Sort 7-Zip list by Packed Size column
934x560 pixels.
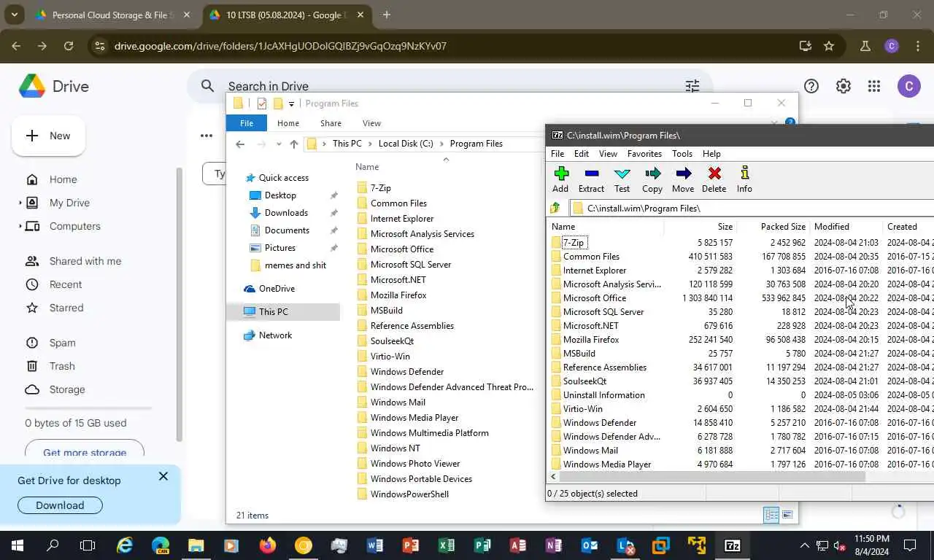tap(782, 227)
